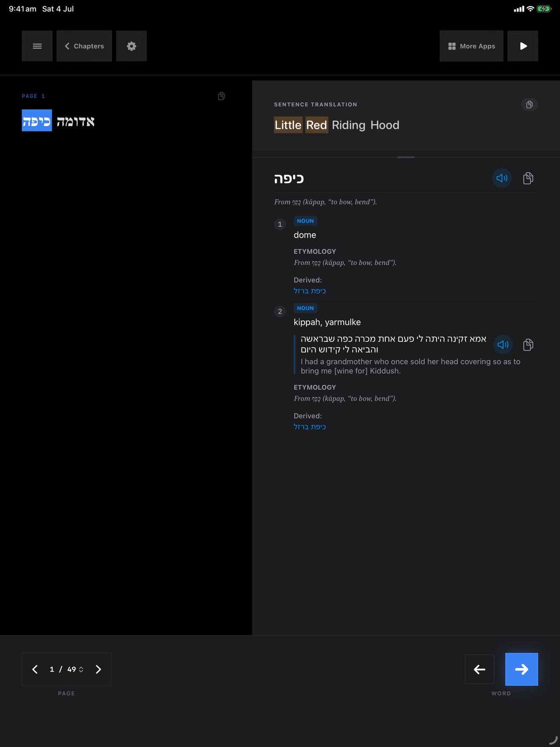Tap the Hebrew example sentence quote
The image size is (560, 747).
coord(394,344)
